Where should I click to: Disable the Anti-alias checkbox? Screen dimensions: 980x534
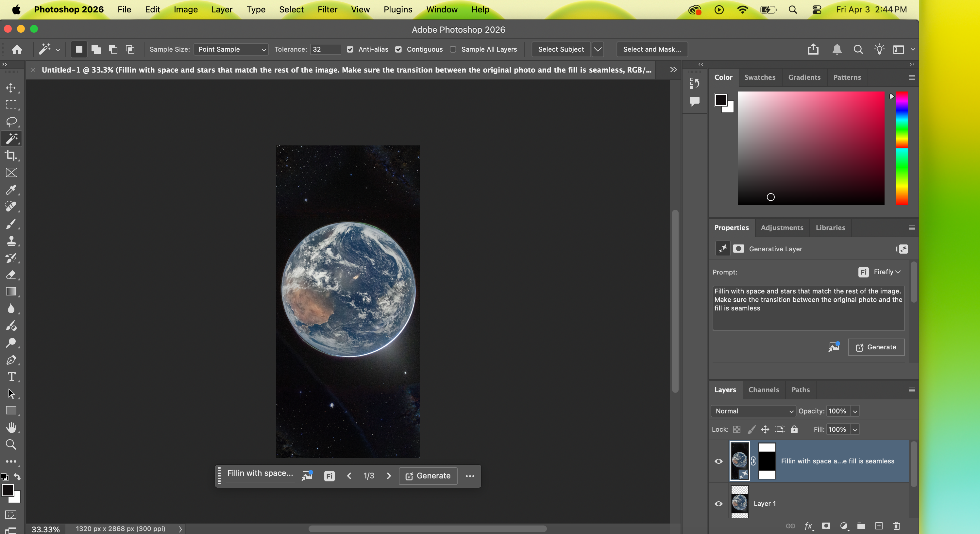click(x=350, y=49)
